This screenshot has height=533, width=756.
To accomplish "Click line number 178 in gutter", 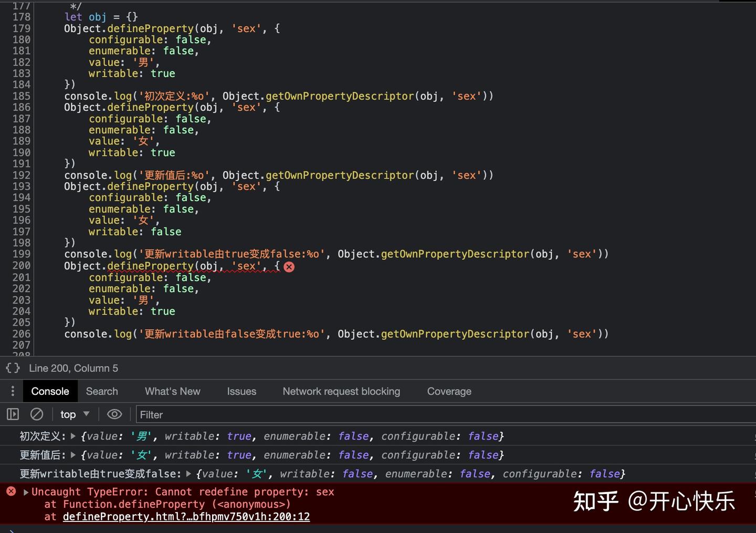I will click(22, 17).
